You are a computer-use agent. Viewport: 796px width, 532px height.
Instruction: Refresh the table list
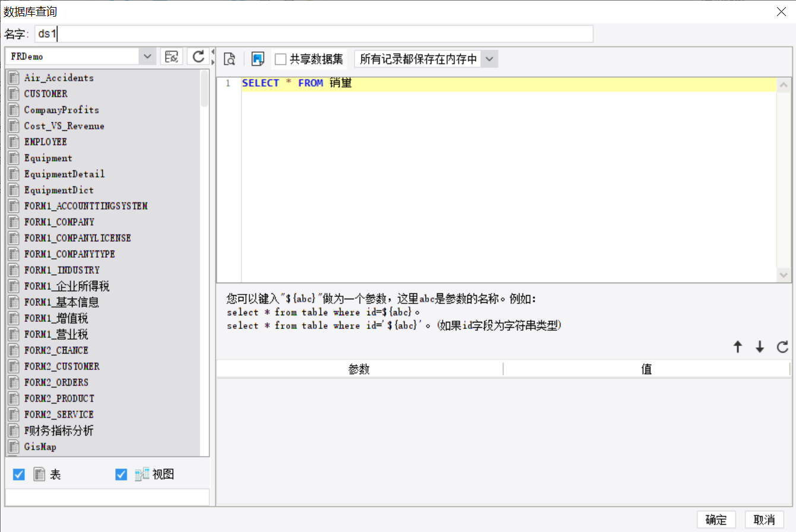(199, 56)
